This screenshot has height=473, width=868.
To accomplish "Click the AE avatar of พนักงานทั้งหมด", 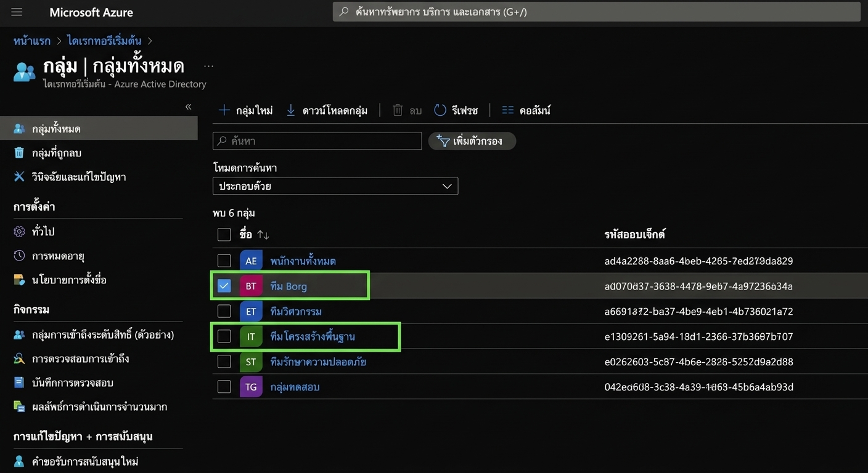I will (251, 261).
